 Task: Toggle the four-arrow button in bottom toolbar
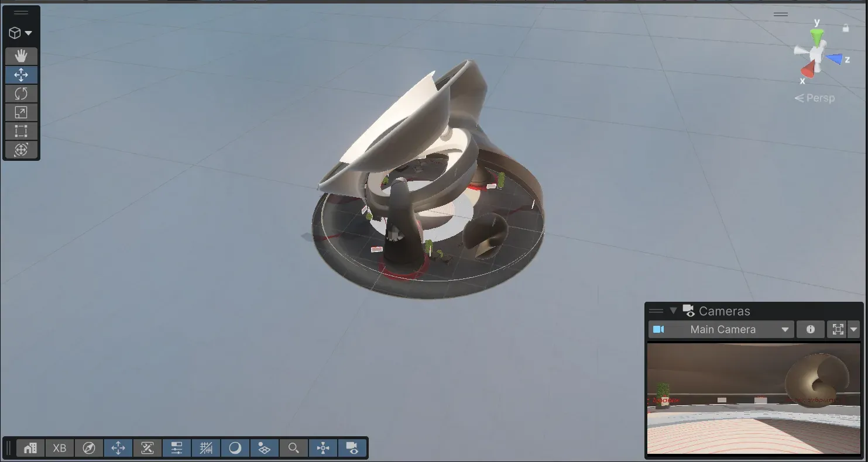coord(118,448)
